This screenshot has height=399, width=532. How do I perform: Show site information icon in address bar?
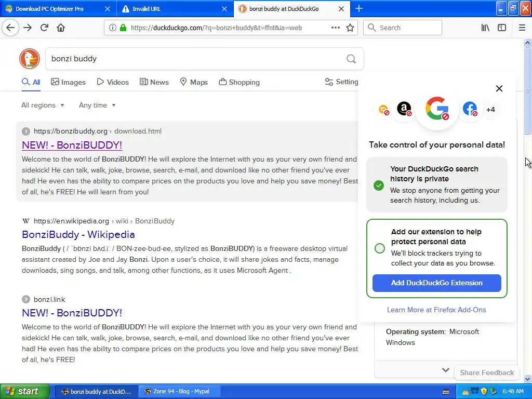112,28
